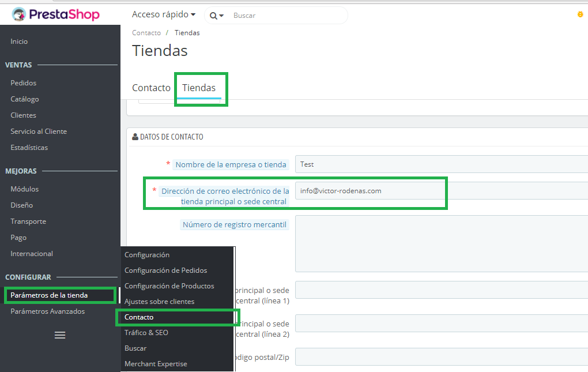
Task: Click the PrestaShop logo
Action: [56, 14]
